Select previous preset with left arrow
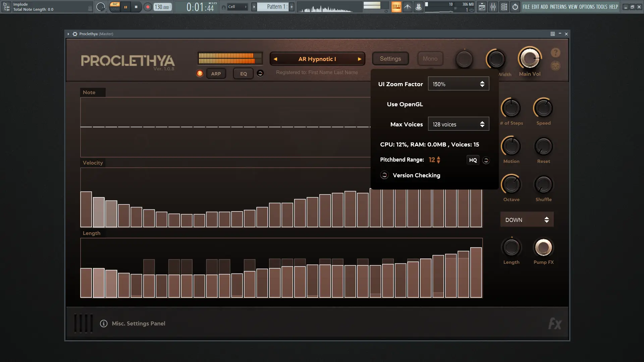 [x=275, y=59]
